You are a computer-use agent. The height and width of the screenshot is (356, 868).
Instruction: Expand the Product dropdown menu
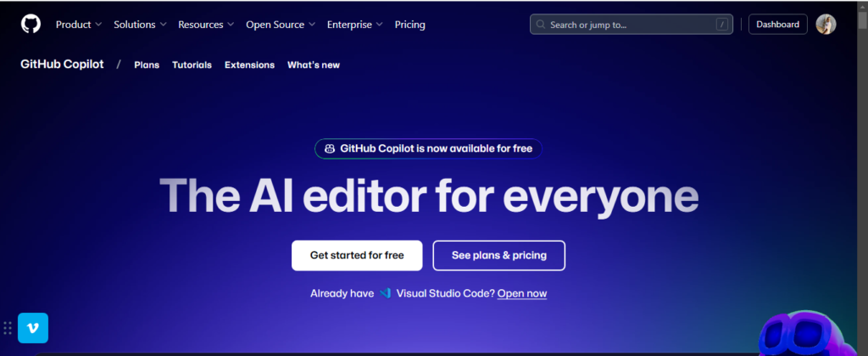(x=79, y=25)
